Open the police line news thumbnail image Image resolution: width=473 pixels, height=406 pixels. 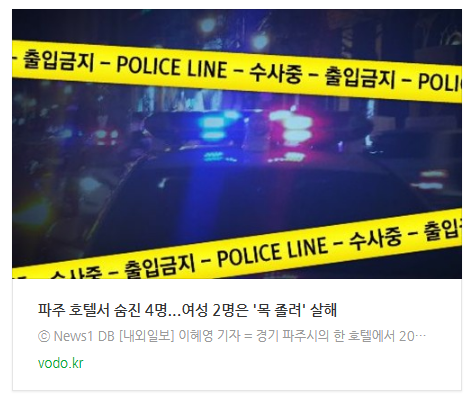click(x=237, y=144)
